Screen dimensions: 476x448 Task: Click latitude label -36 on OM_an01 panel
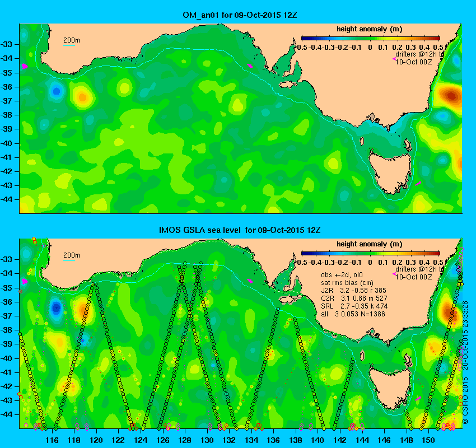pos(6,87)
